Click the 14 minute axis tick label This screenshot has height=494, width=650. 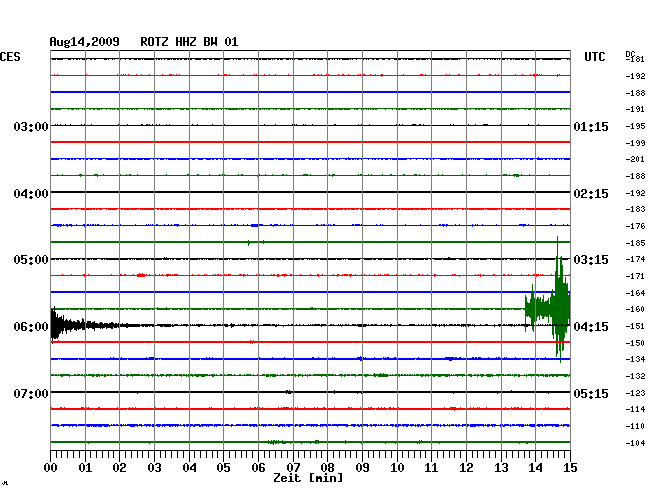536,467
